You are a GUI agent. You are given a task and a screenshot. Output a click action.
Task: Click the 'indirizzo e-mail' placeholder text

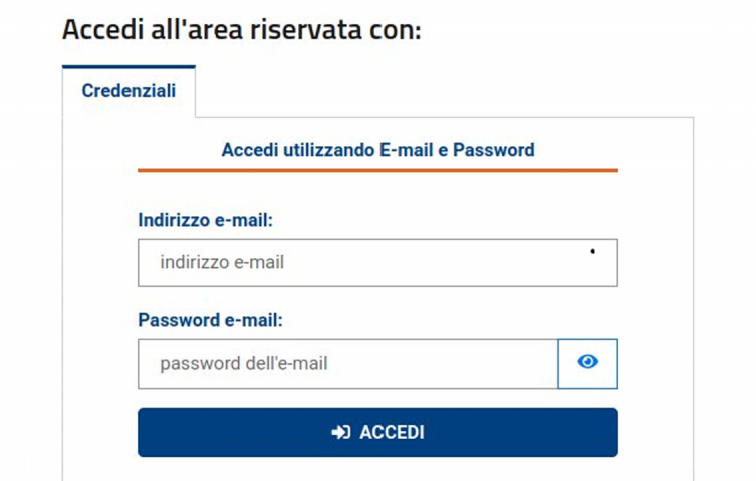pos(222,263)
